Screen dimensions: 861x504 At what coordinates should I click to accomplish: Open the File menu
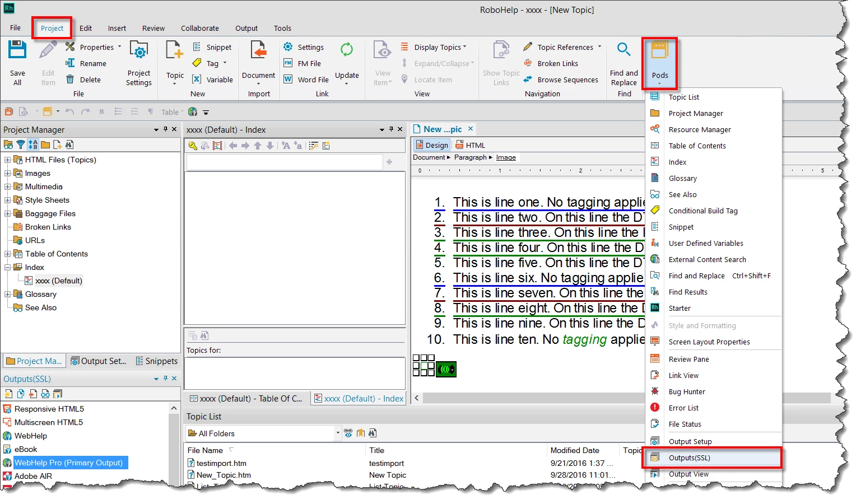(15, 27)
